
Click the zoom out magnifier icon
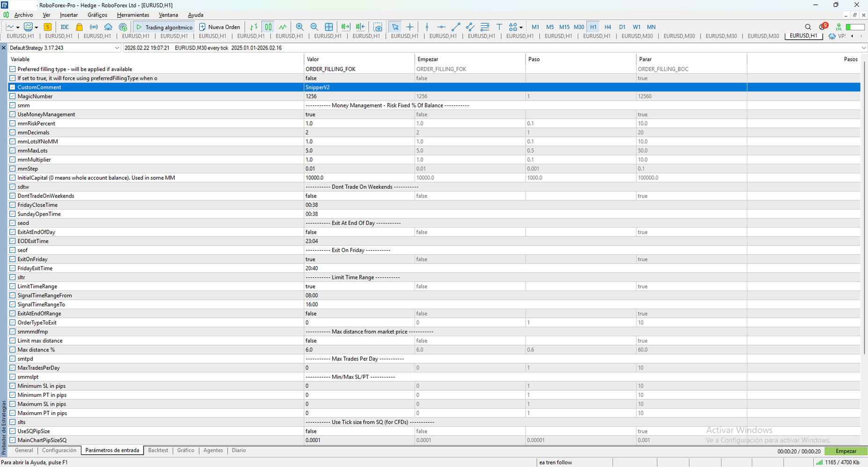314,27
